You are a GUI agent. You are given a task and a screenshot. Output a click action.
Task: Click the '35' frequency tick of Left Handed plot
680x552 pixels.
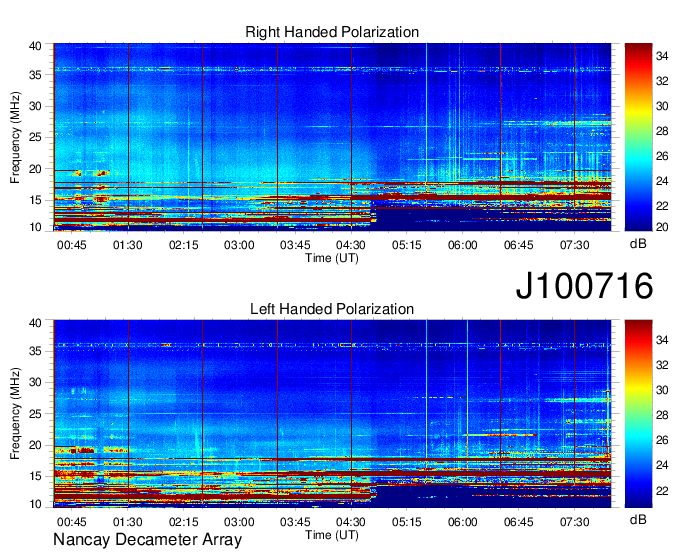pyautogui.click(x=35, y=351)
